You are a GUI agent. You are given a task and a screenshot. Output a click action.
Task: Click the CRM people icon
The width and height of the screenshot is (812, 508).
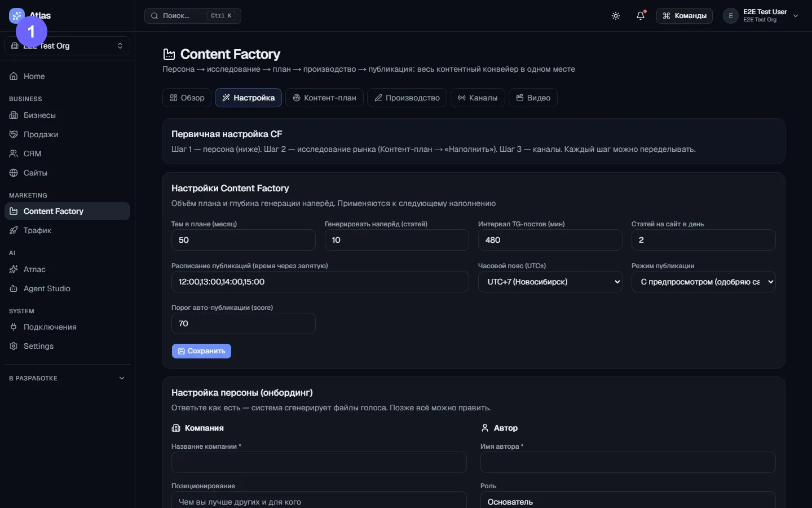(x=14, y=154)
